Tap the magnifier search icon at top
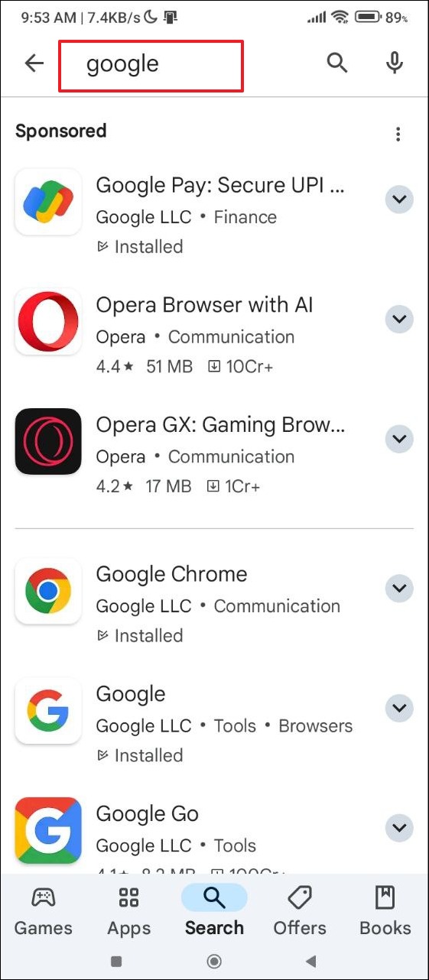The image size is (429, 980). point(337,63)
